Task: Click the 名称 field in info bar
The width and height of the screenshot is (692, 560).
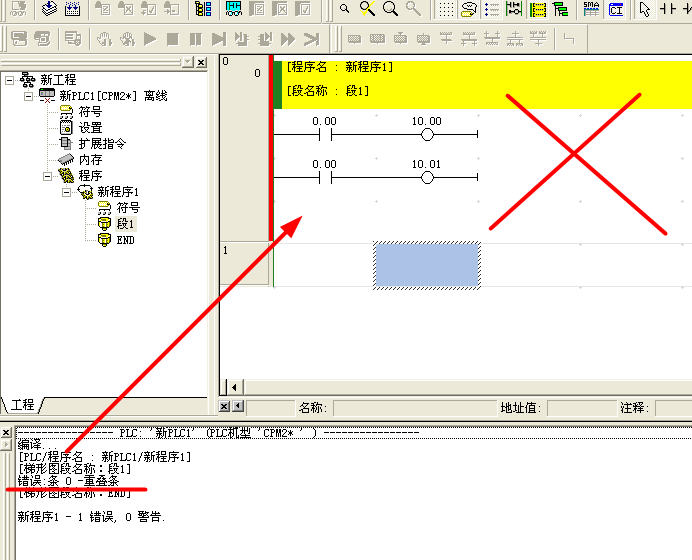Action: point(410,408)
